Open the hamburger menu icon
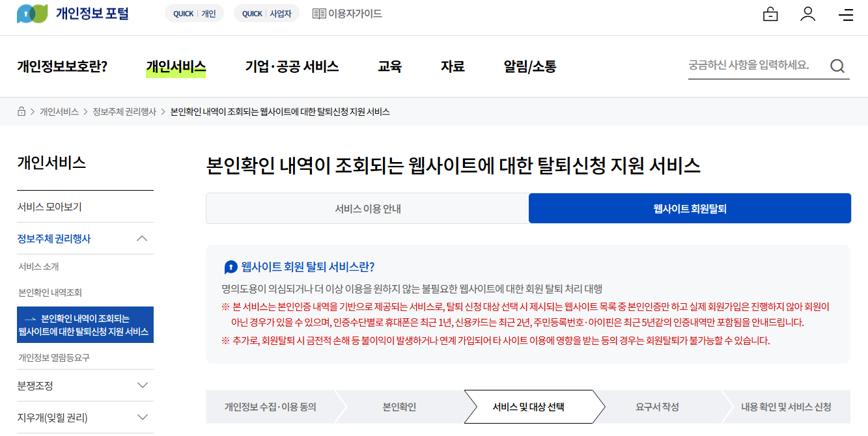The width and height of the screenshot is (868, 436). (846, 13)
